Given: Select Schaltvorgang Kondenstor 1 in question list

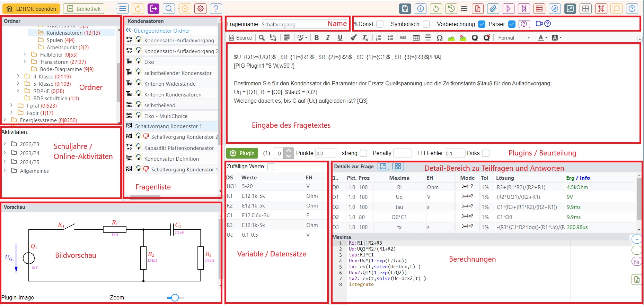Looking at the screenshot, I should click(x=168, y=126).
